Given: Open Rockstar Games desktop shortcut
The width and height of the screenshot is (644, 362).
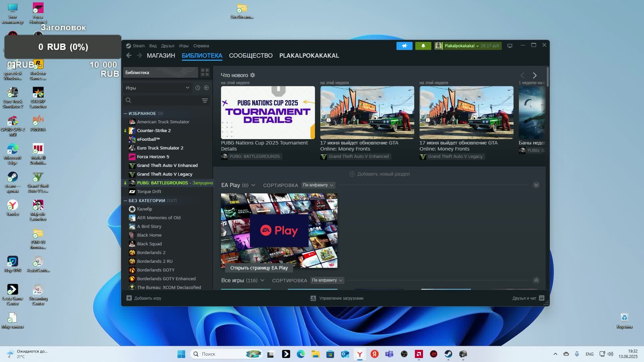Looking at the screenshot, I should (x=38, y=70).
